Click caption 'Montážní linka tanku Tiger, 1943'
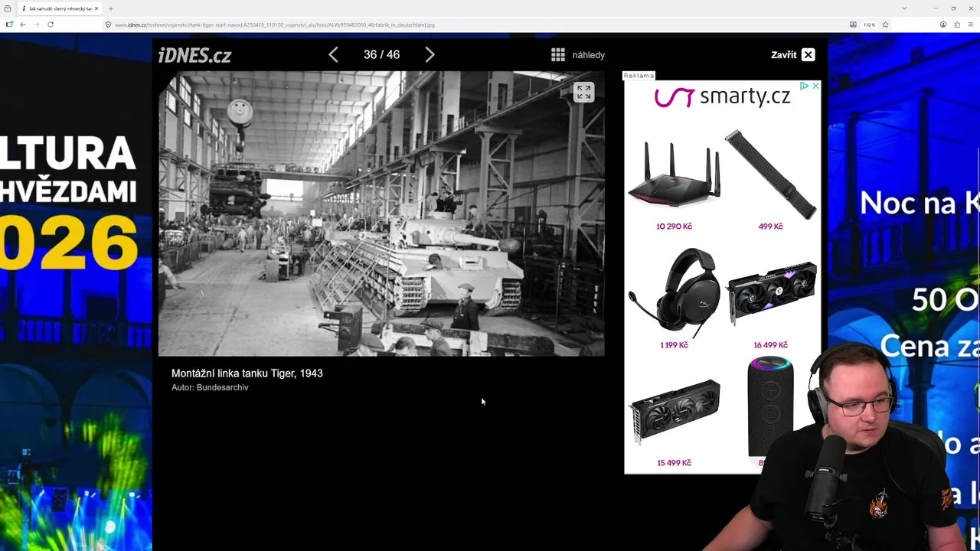 point(247,373)
